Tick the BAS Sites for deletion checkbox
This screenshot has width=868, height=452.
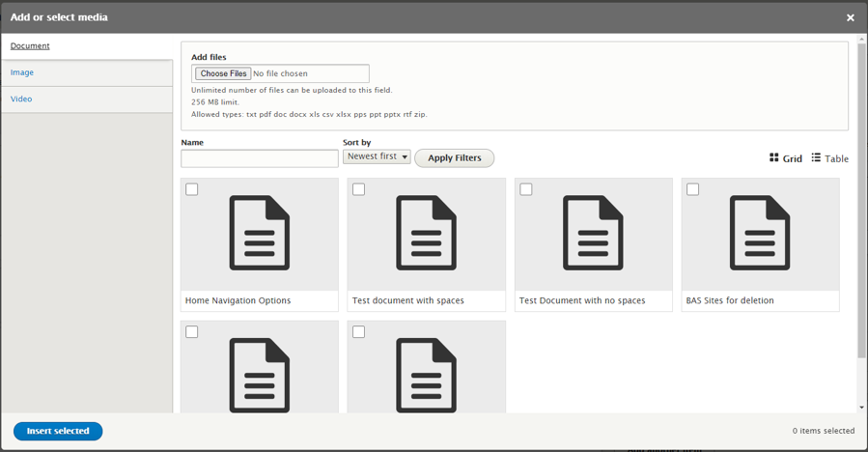coord(693,189)
